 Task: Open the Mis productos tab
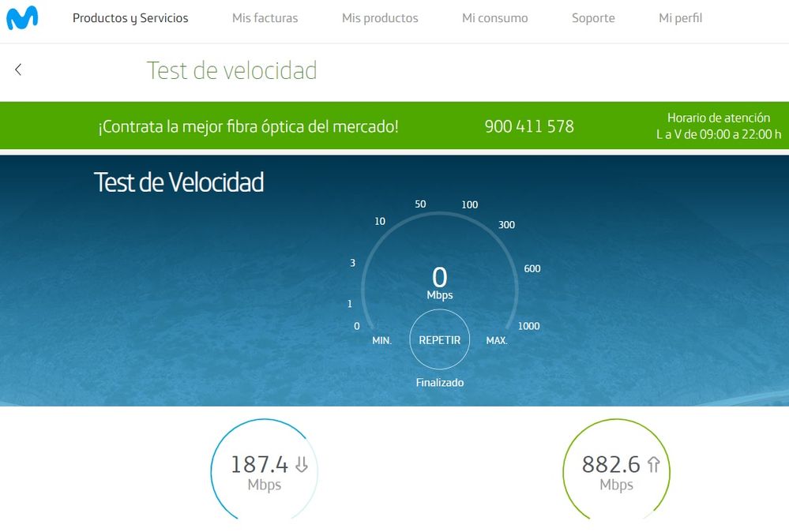[x=379, y=17]
